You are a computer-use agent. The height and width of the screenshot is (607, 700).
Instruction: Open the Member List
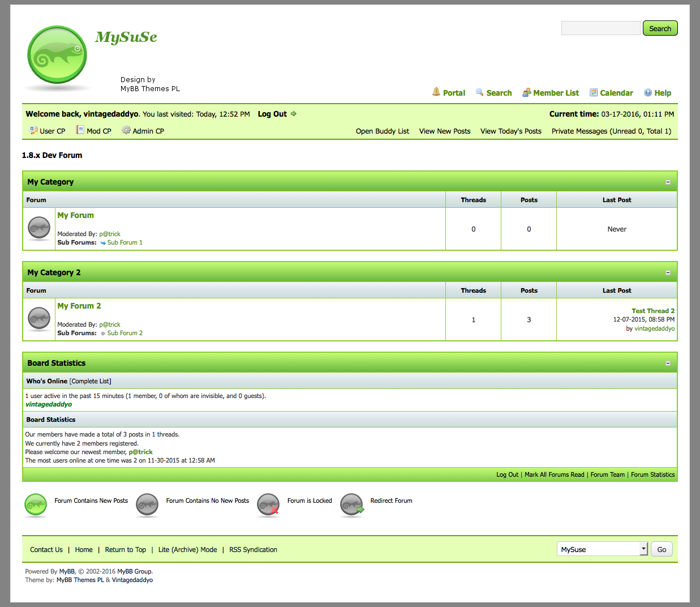556,93
